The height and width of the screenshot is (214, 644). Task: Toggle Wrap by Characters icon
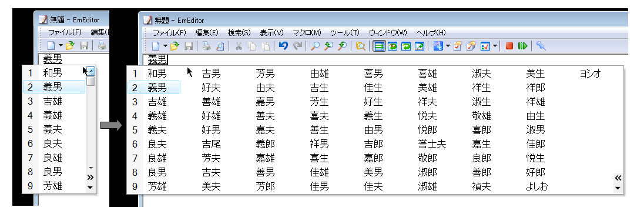tap(393, 46)
